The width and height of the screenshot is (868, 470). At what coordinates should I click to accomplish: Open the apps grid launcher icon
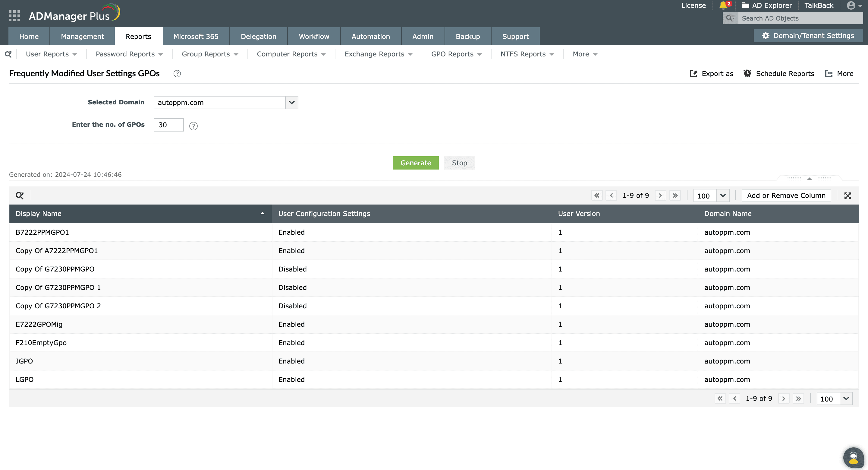(x=14, y=16)
